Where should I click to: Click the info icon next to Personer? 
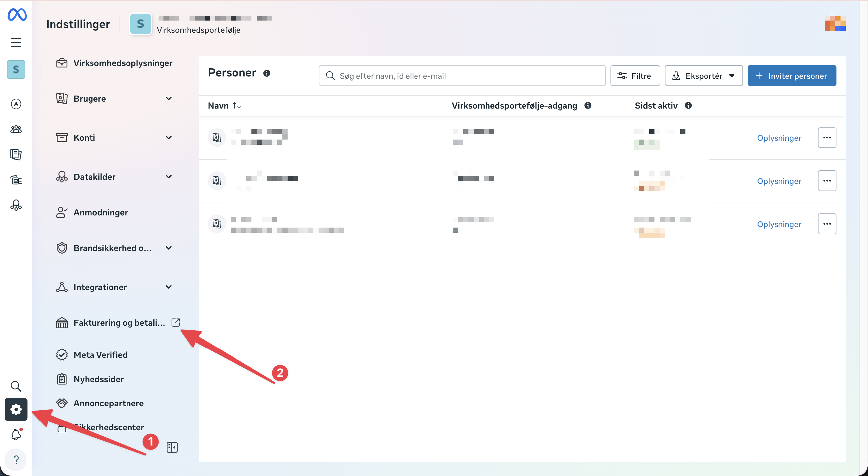coord(267,73)
